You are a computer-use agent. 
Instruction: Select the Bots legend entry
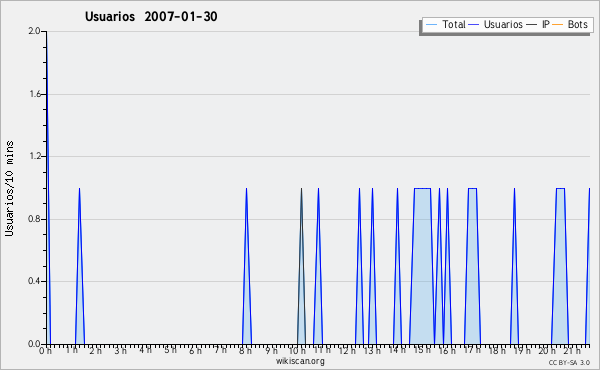pos(570,24)
